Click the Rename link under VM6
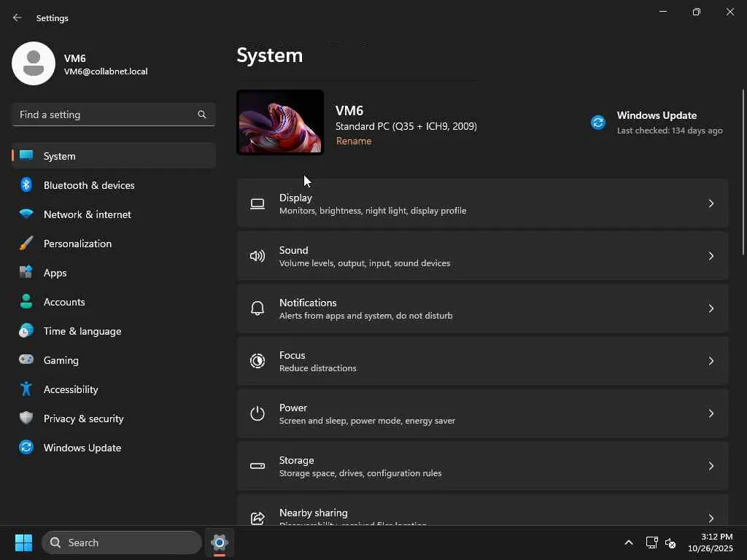 coord(354,141)
